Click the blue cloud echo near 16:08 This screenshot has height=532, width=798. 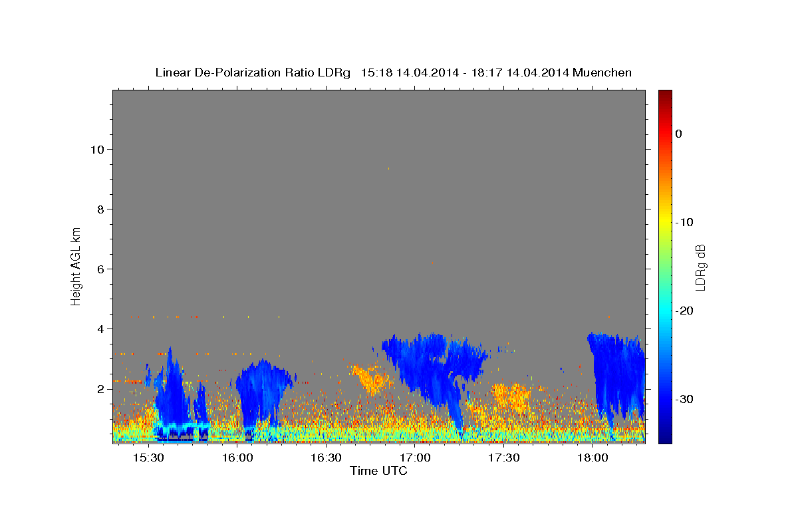click(x=263, y=392)
